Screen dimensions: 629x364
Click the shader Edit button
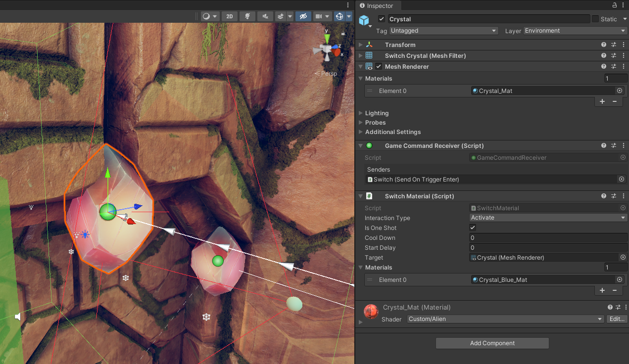[617, 319]
